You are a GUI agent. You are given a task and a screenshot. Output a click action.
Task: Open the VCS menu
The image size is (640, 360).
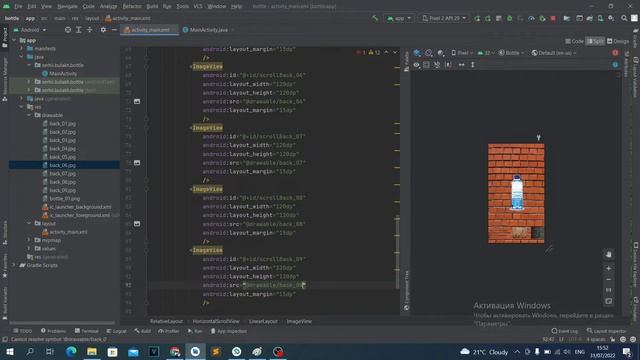click(x=198, y=7)
